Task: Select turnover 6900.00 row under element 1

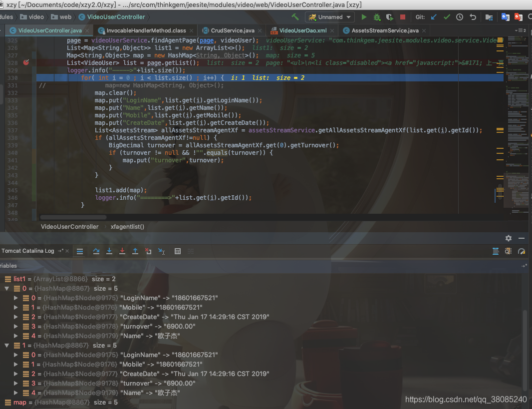Action: click(x=261, y=384)
